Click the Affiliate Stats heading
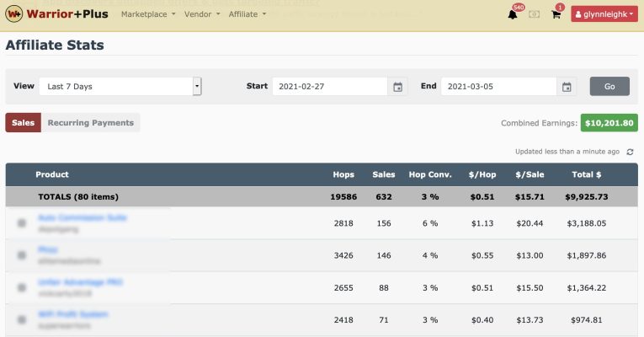The width and height of the screenshot is (644, 337). pos(55,45)
